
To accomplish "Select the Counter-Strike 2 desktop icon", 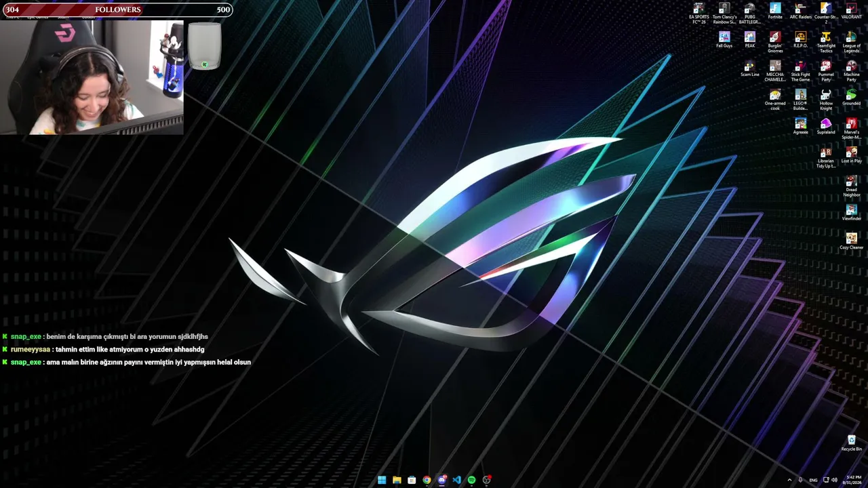I will point(826,13).
